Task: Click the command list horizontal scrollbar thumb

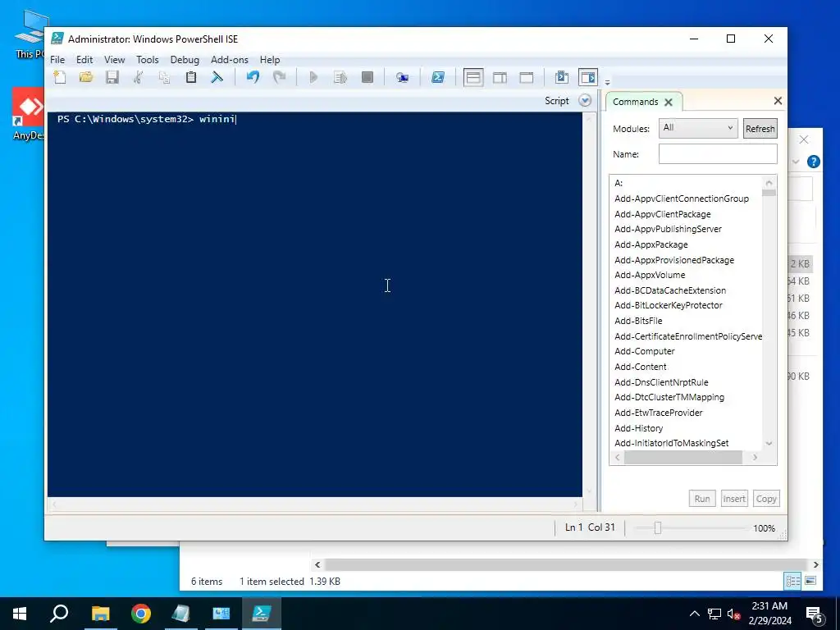Action: (683, 457)
